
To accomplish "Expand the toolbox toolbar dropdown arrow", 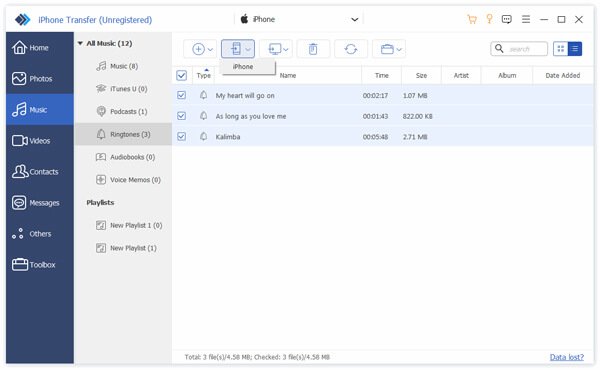I will [x=399, y=49].
